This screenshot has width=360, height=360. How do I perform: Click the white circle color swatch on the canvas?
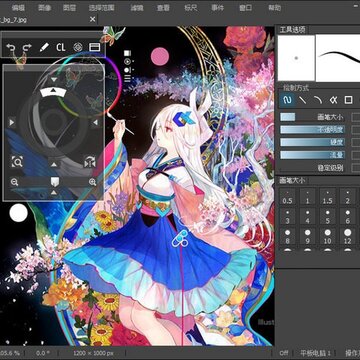click(x=19, y=213)
